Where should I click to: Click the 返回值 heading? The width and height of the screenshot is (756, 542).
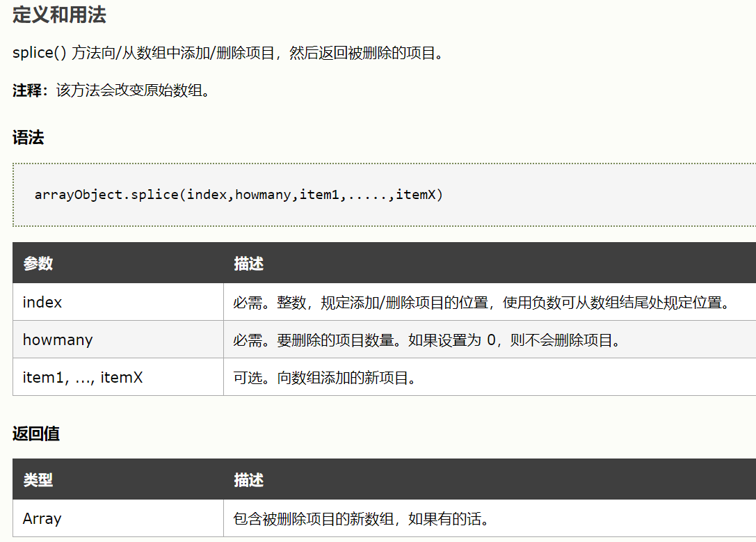[36, 433]
